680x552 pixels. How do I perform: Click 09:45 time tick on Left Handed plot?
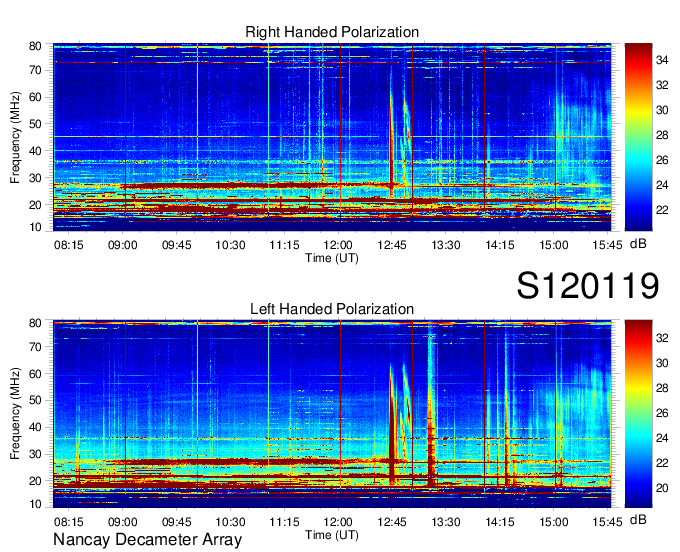click(177, 522)
